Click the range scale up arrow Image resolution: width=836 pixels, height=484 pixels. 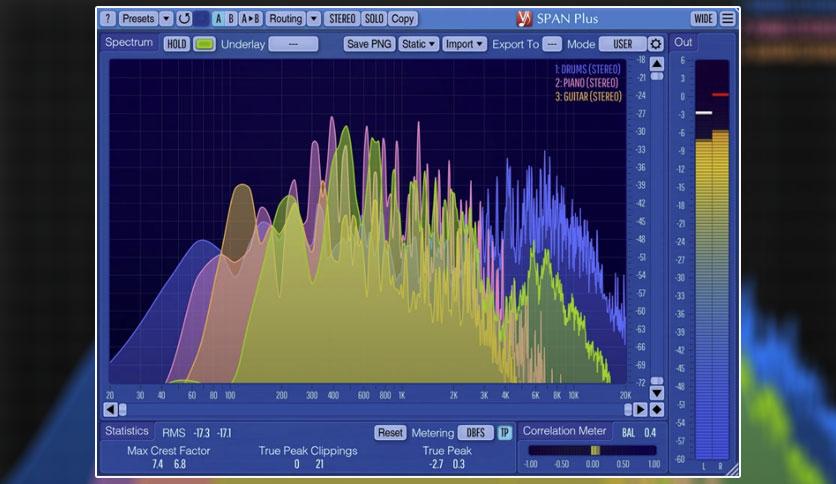click(657, 64)
